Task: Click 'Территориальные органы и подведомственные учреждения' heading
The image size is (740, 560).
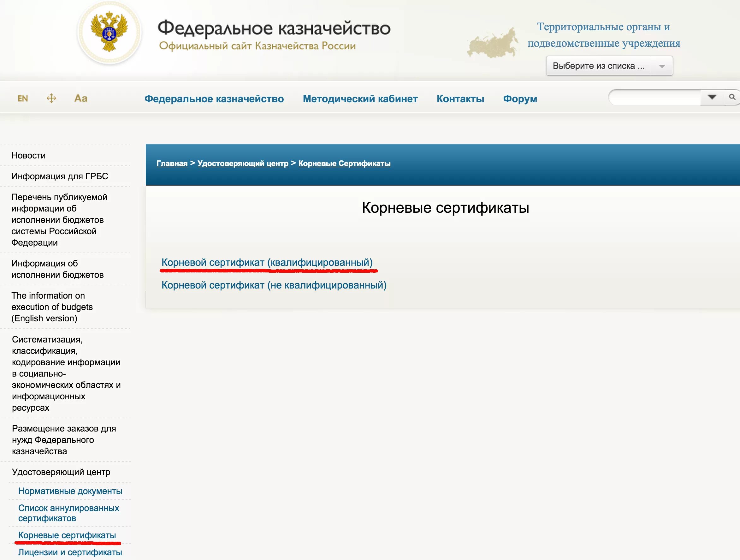Action: 604,35
